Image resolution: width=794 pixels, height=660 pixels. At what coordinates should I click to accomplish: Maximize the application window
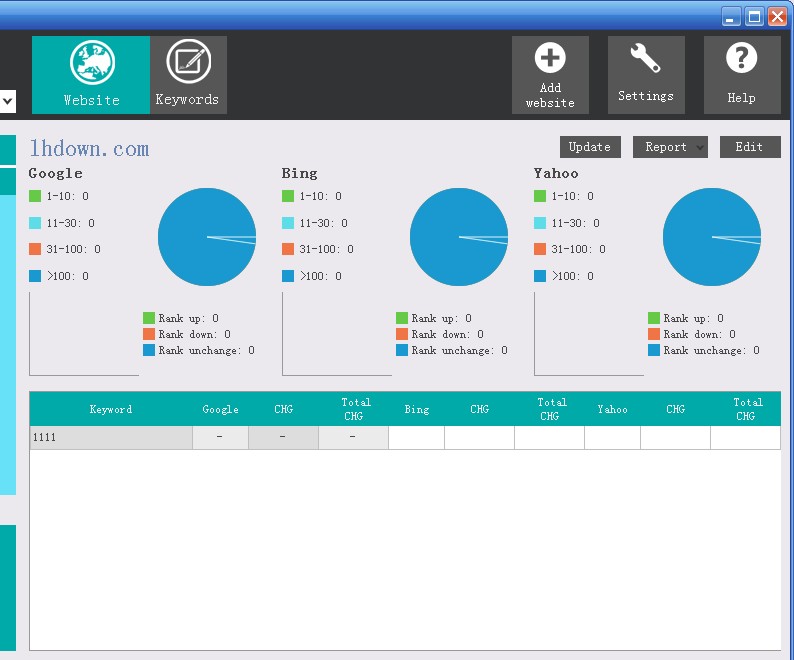pos(755,17)
